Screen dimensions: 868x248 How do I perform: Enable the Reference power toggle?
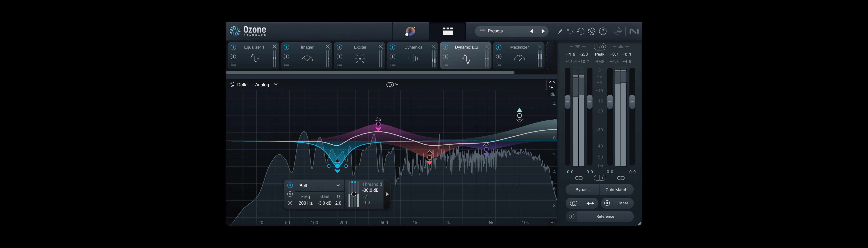(571, 216)
